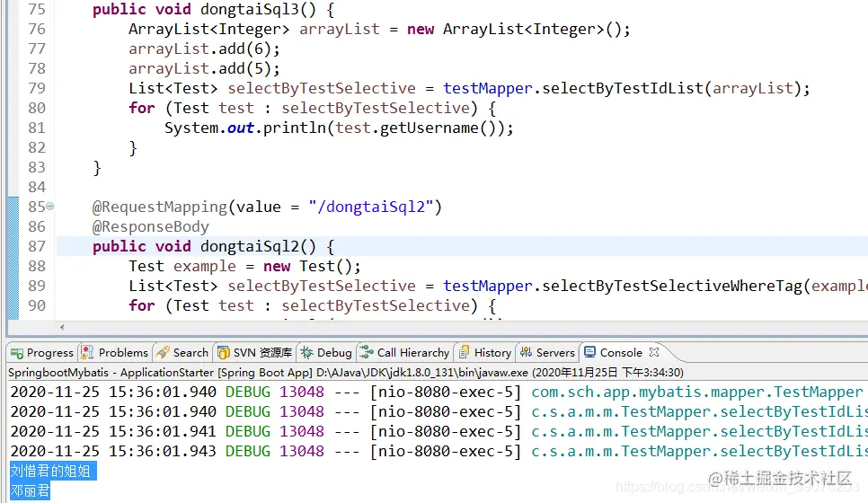The image size is (868, 503).
Task: Click the SpringbootMybatis ApplicationStarter launch description
Action: coord(346,373)
